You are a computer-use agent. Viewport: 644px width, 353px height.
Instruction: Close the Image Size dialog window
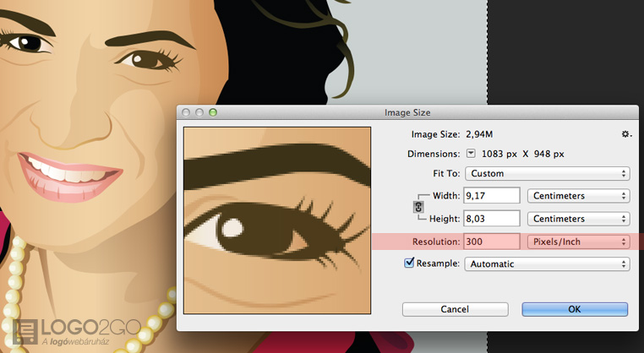point(188,112)
